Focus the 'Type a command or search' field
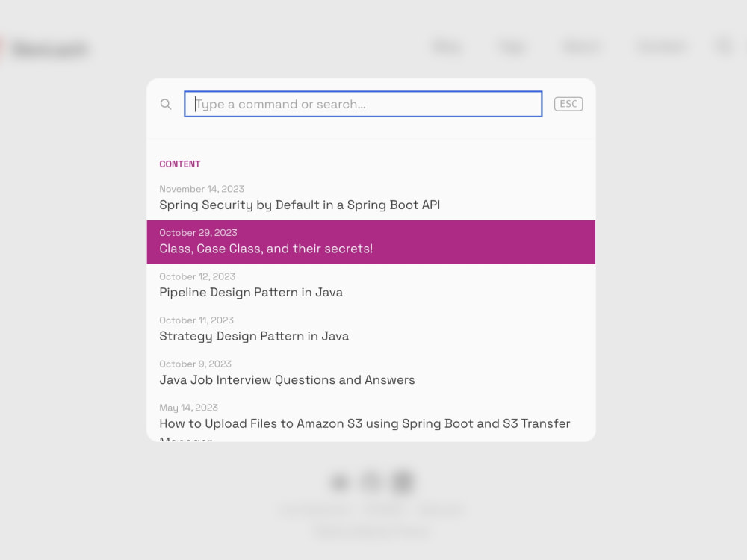Image resolution: width=747 pixels, height=560 pixels. [363, 104]
